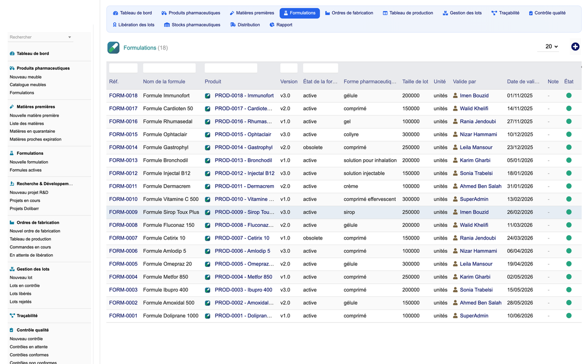
Task: Click sidebar Produits pharmaceutiques pills icon
Action: 12,68
